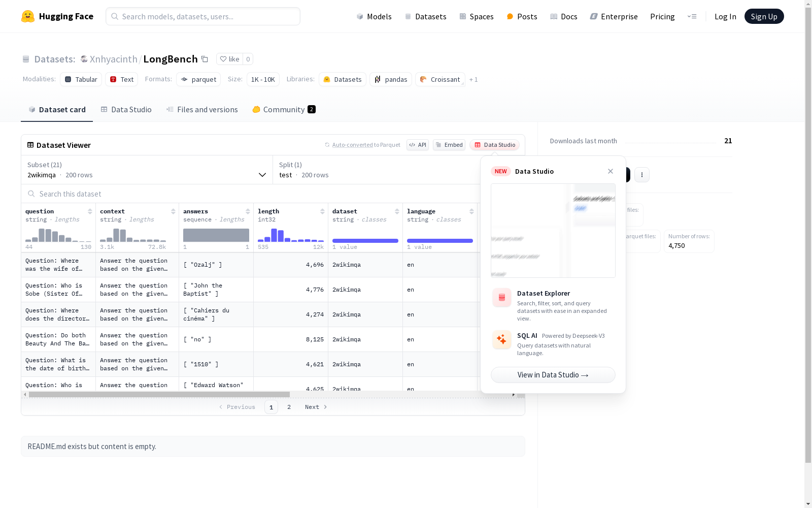Focus the search models, datasets, users field
The image size is (812, 508).
(203, 16)
